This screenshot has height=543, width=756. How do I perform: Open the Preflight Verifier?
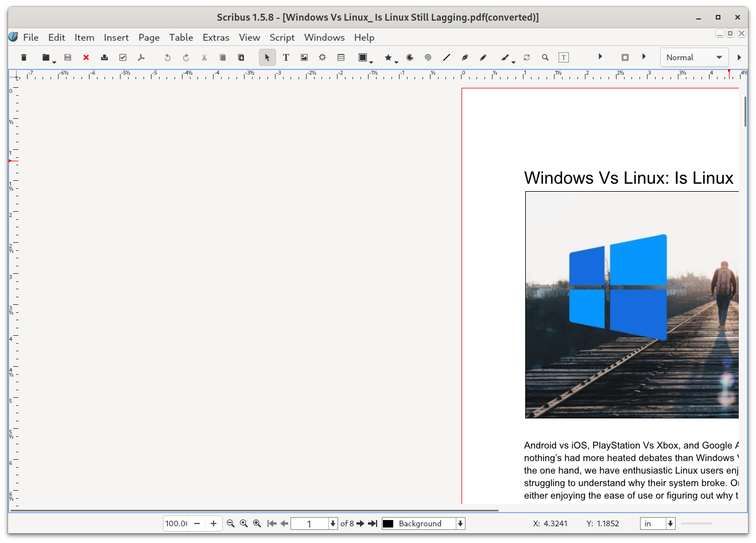[122, 57]
